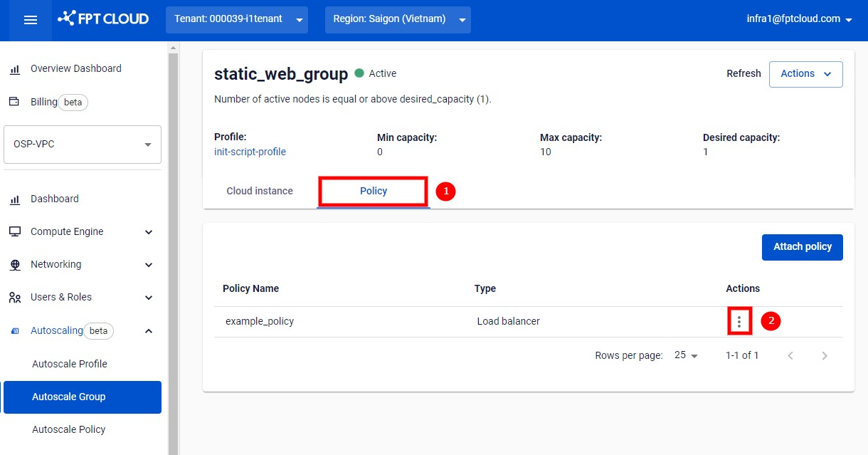This screenshot has width=868, height=455.
Task: Open three-dot actions for example_policy
Action: [x=739, y=322]
